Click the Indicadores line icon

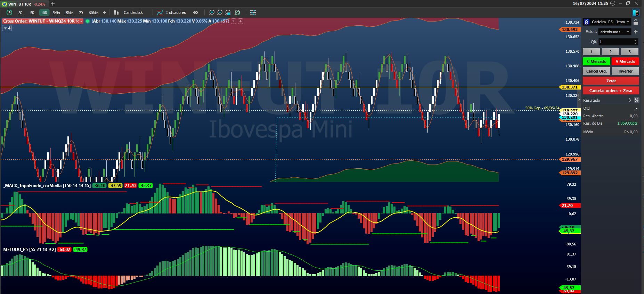(x=160, y=12)
